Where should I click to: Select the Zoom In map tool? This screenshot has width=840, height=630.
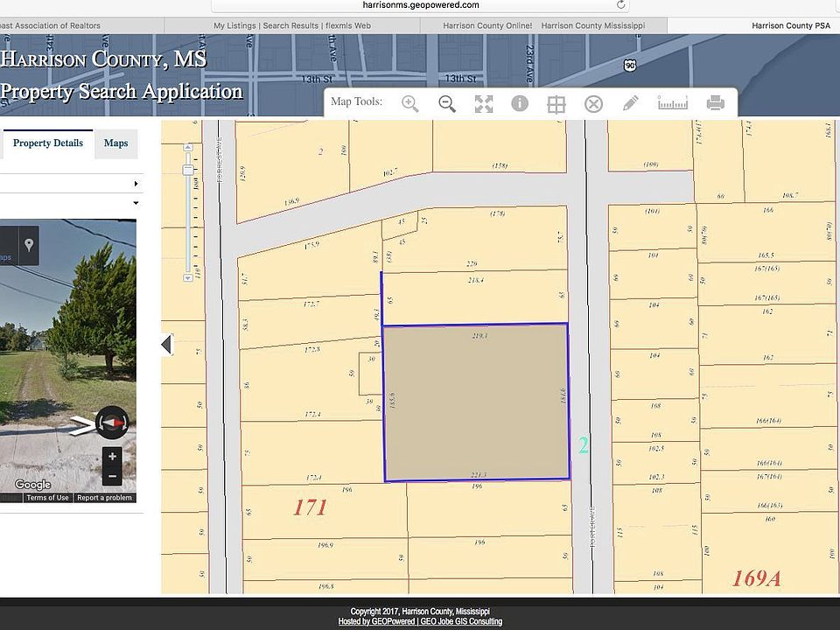410,103
